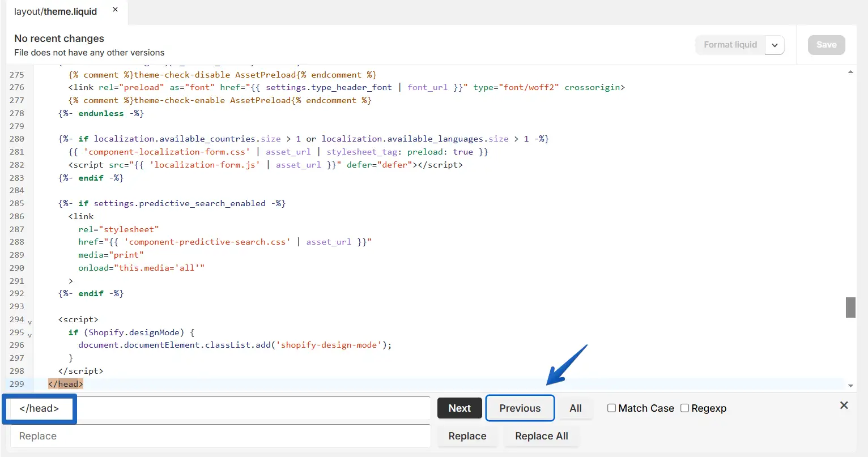Image resolution: width=868 pixels, height=457 pixels.
Task: Click the vertical scrollbar thumb
Action: tap(850, 307)
